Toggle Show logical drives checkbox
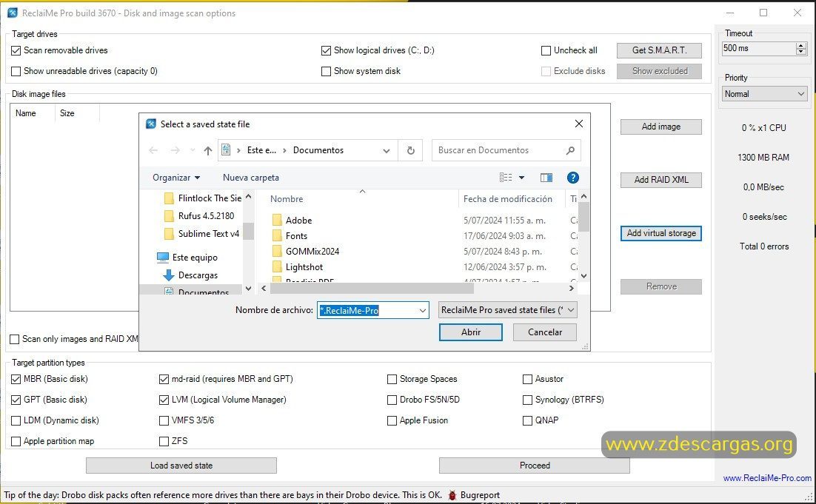 coord(327,50)
